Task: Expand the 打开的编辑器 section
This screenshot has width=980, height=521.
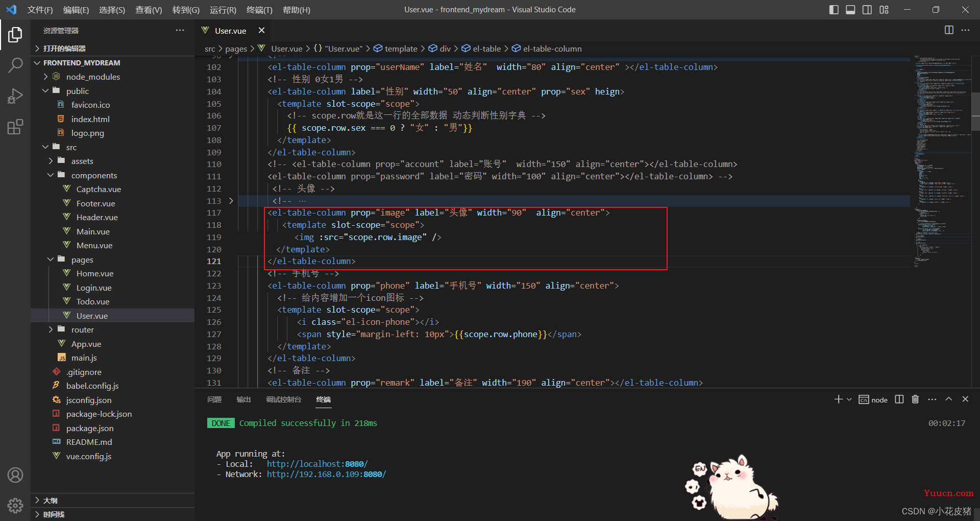Action: [112, 49]
